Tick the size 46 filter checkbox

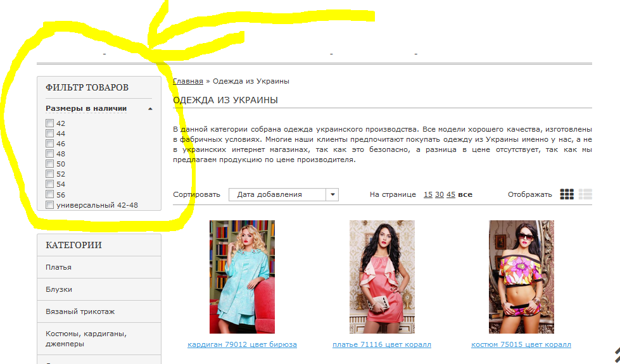point(49,144)
